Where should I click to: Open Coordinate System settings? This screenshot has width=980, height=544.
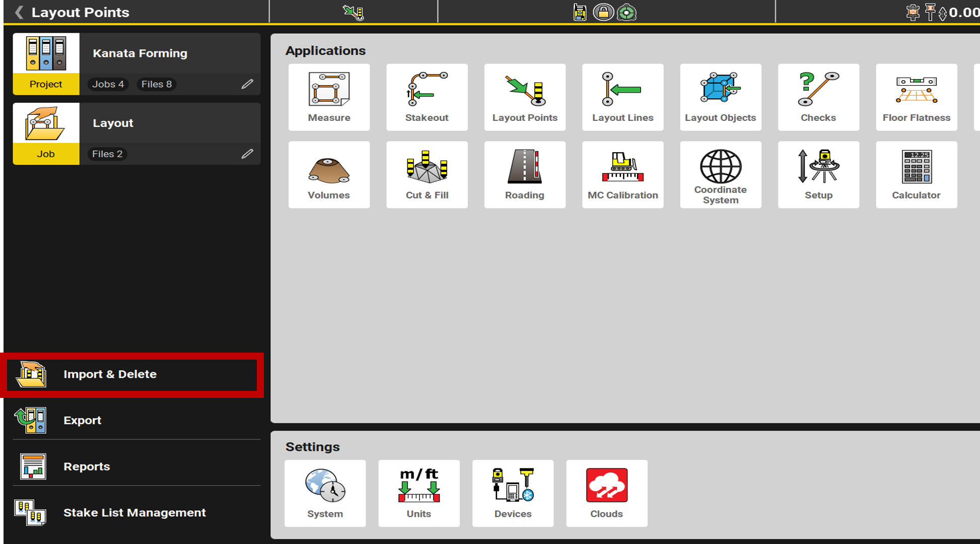pyautogui.click(x=720, y=175)
